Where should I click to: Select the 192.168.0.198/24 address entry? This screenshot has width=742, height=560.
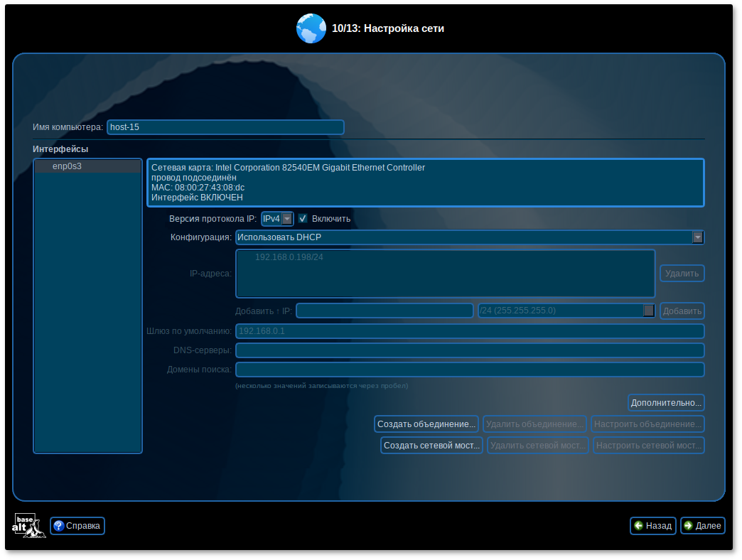(289, 257)
